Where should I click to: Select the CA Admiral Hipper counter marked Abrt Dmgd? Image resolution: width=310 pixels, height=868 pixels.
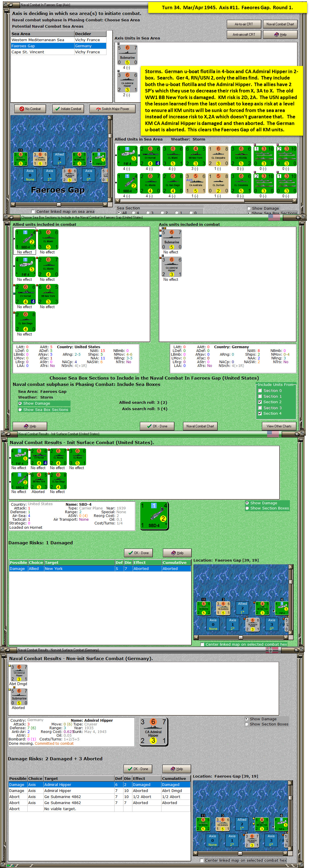point(19,673)
